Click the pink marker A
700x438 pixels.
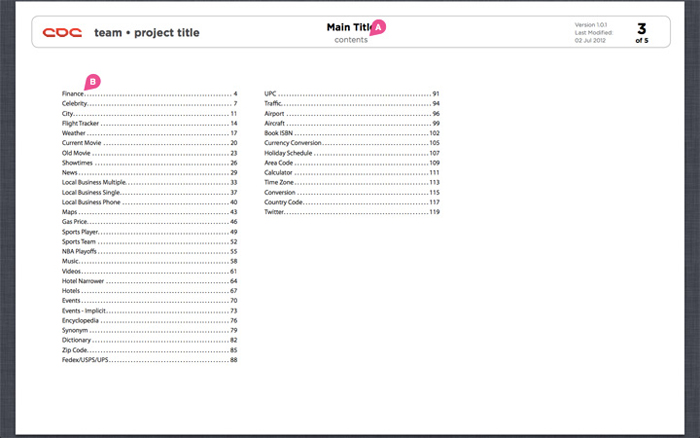[378, 27]
